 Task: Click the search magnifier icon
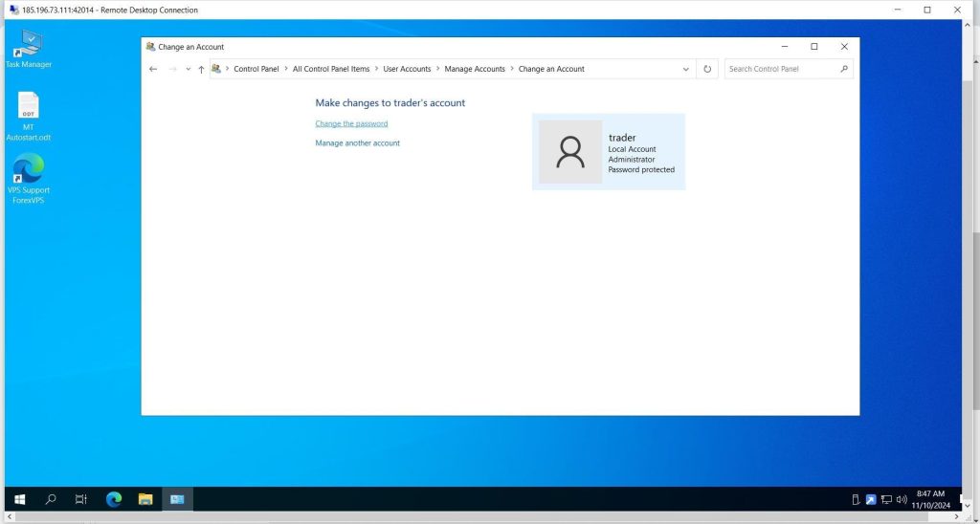coord(844,70)
